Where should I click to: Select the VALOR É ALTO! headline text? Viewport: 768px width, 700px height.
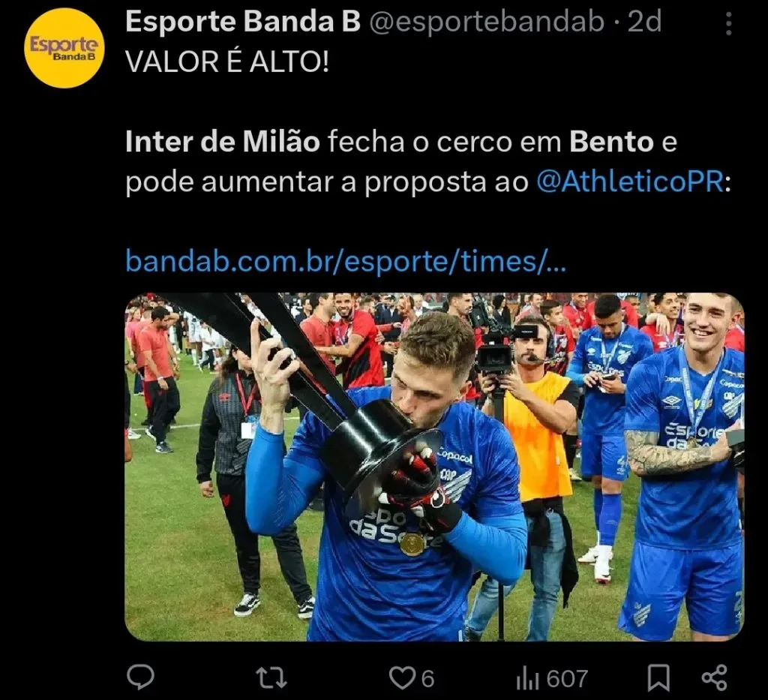(x=227, y=62)
